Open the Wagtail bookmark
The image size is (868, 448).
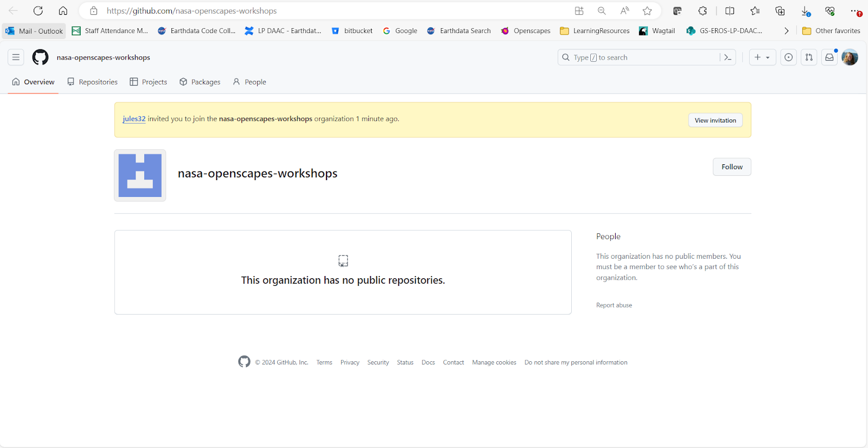(657, 31)
